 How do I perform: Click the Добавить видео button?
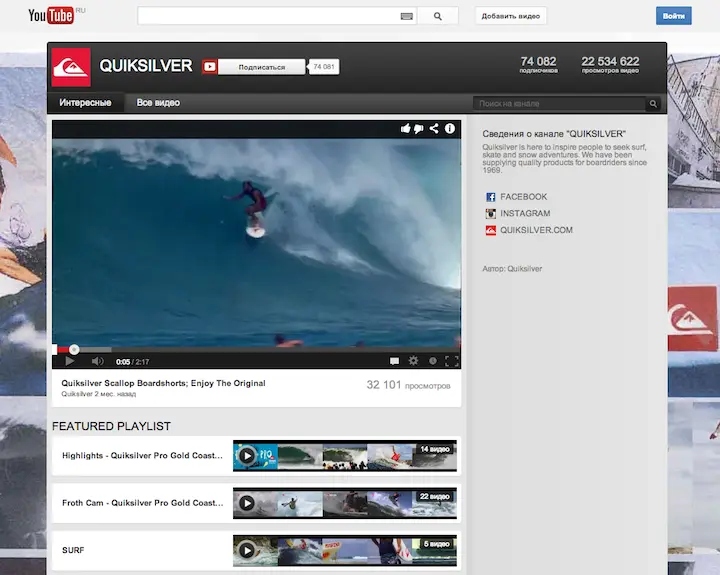(511, 16)
